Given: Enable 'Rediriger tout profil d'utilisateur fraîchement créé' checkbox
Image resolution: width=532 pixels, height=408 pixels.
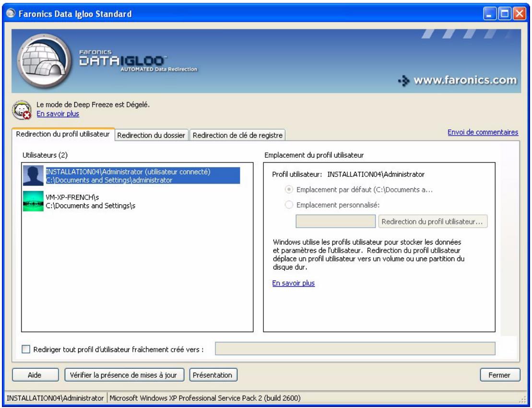Looking at the screenshot, I should pyautogui.click(x=26, y=350).
